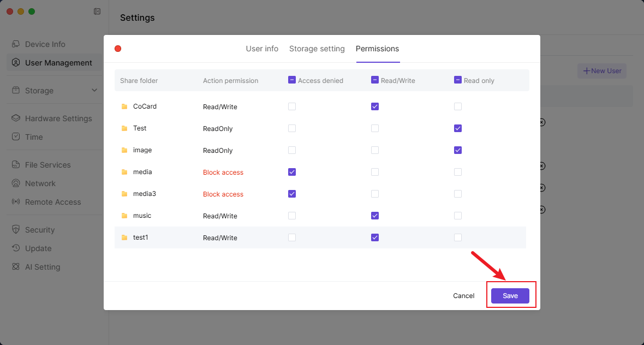Image resolution: width=644 pixels, height=345 pixels.
Task: Click the Time clock icon
Action: (16, 137)
